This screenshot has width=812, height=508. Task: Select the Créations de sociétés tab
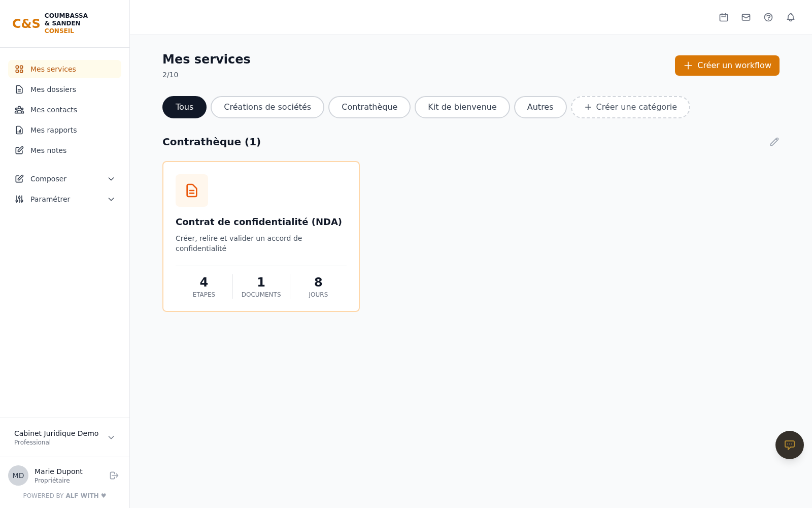click(x=267, y=107)
